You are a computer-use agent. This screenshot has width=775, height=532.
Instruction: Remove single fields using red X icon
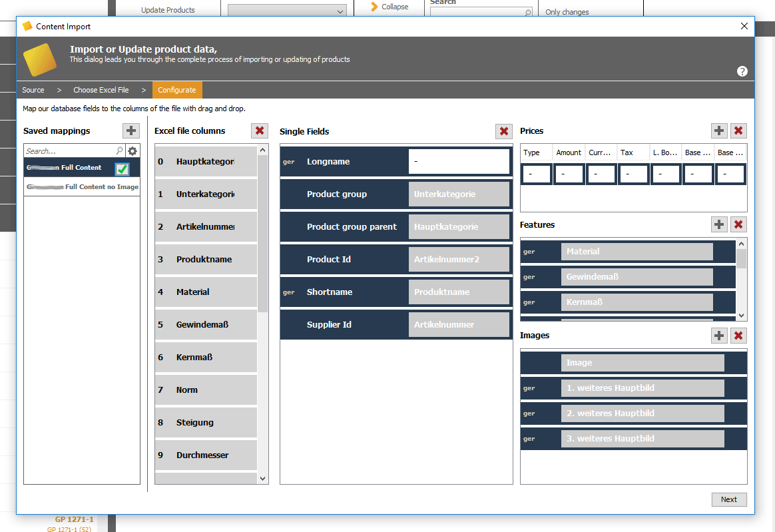point(503,131)
